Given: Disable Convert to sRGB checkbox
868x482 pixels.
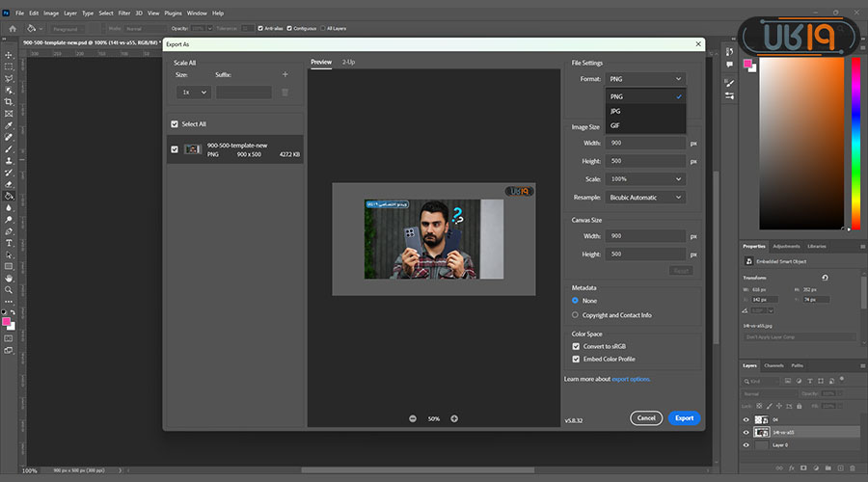Looking at the screenshot, I should click(x=576, y=346).
